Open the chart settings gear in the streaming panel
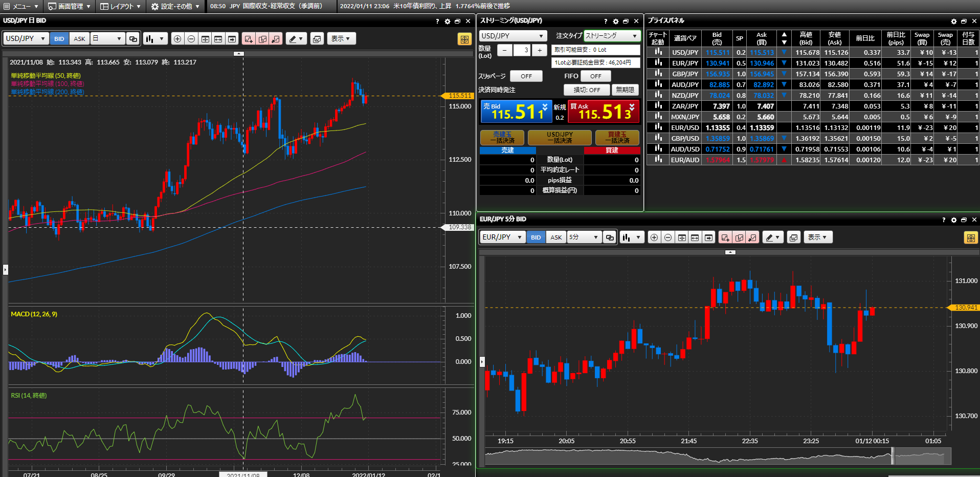The height and width of the screenshot is (477, 980). (616, 21)
